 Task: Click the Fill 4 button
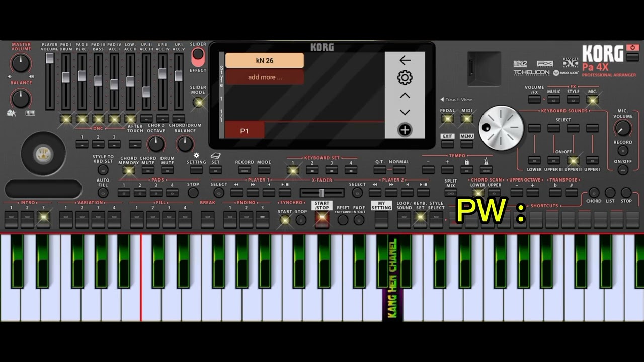pos(185,219)
